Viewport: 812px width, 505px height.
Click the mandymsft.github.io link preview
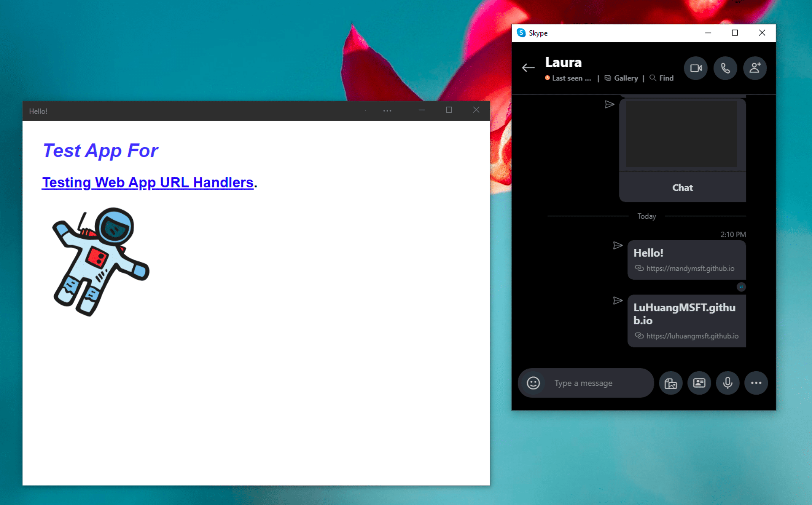(684, 260)
